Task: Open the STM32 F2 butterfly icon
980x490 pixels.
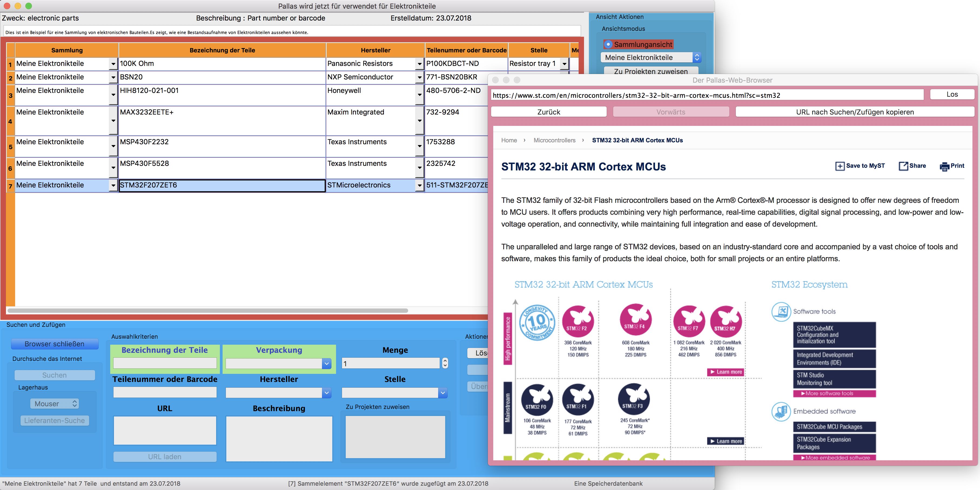Action: tap(578, 321)
